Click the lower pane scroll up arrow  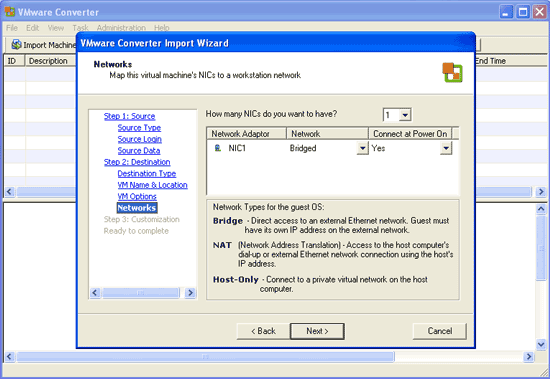[x=541, y=209]
